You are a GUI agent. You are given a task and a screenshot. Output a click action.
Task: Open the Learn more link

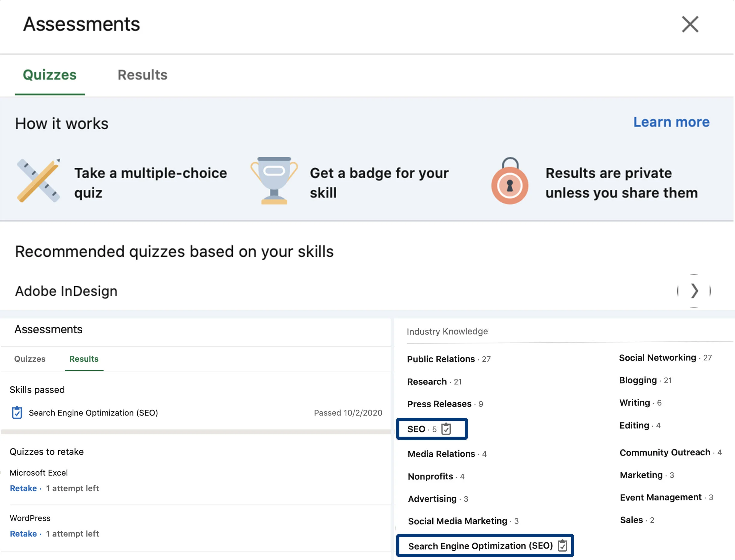pyautogui.click(x=671, y=122)
